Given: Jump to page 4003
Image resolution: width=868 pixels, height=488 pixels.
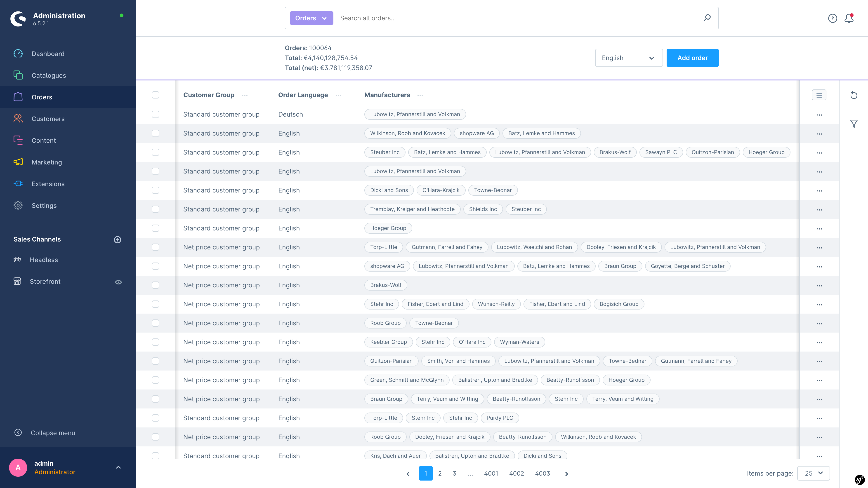Looking at the screenshot, I should point(542,474).
